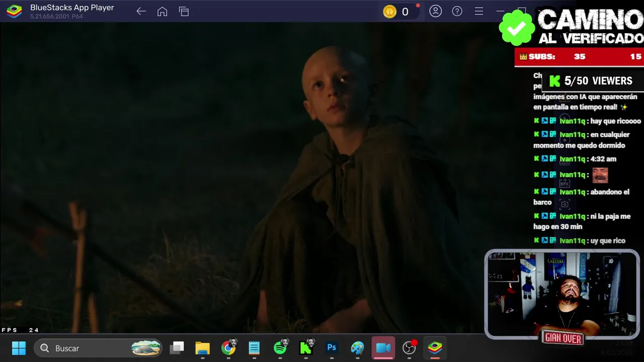
Task: Minimize the BlueStacks window
Action: pyautogui.click(x=500, y=11)
